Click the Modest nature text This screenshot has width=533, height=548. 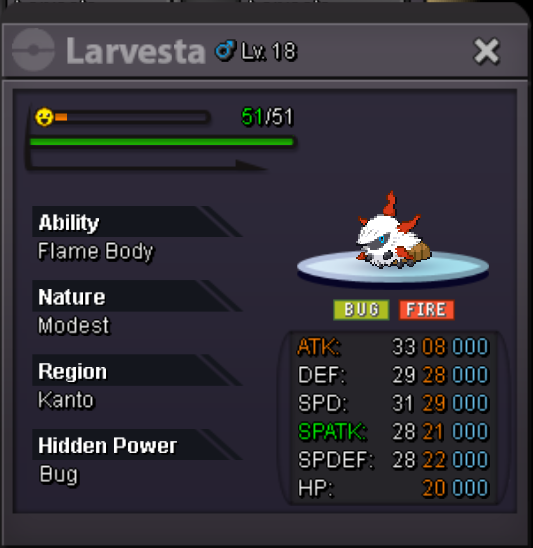(x=74, y=325)
